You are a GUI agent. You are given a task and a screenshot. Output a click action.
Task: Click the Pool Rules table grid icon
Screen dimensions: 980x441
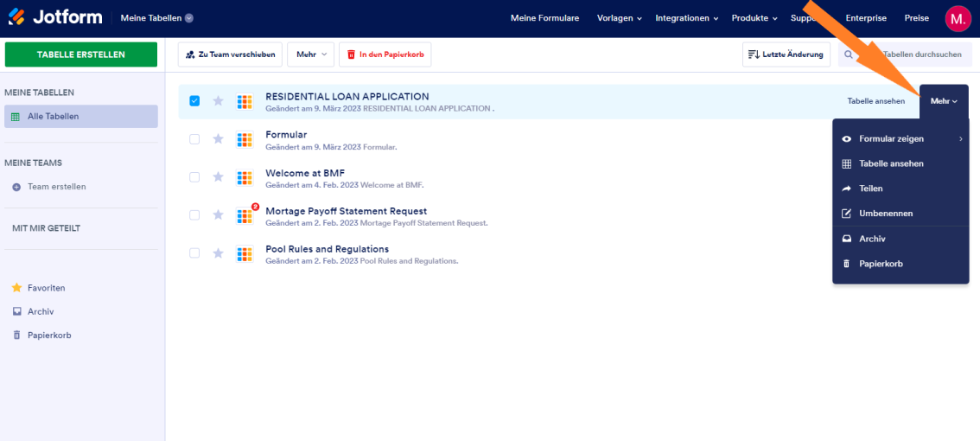coord(245,253)
